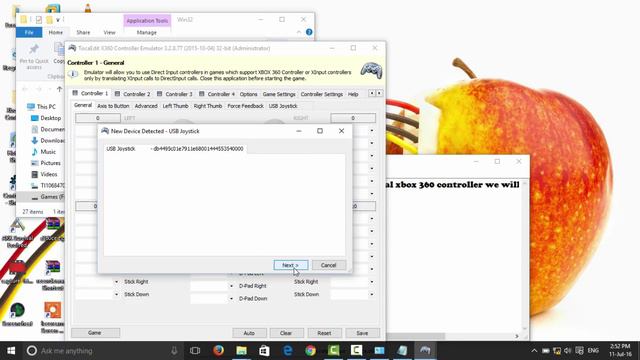
Task: Click Next in New Device Detected dialog
Action: tap(291, 265)
